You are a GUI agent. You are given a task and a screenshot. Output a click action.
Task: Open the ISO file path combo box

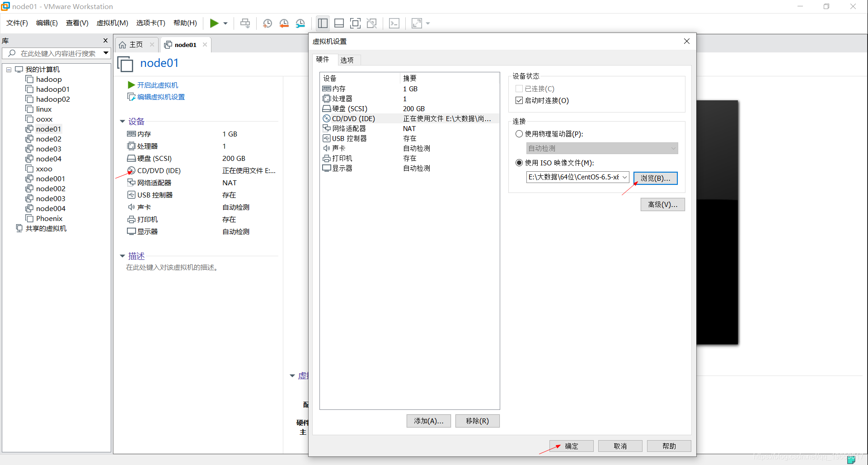pos(577,177)
